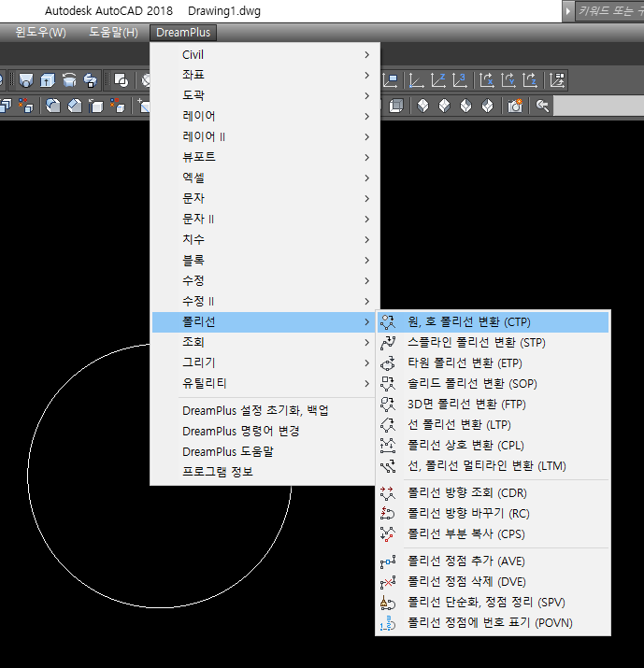Screen dimensions: 644x668
Task: Run 선, 폴리선 멀티라인 변환 (LTM)
Action: coord(494,465)
